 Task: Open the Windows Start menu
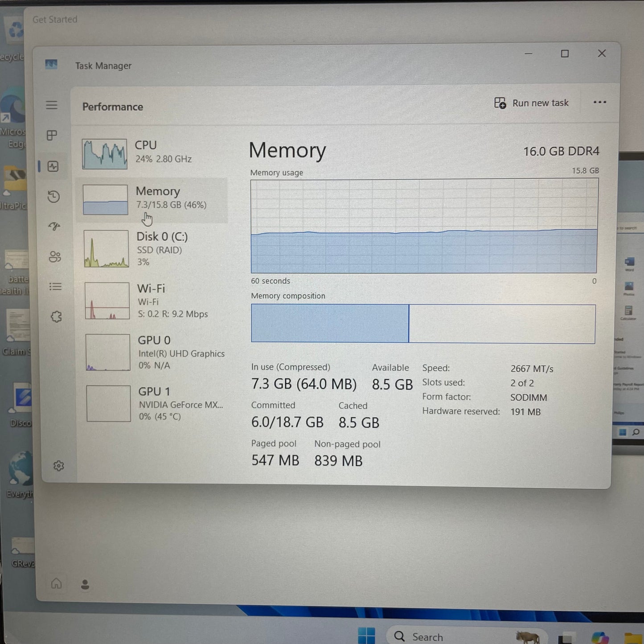[366, 636]
